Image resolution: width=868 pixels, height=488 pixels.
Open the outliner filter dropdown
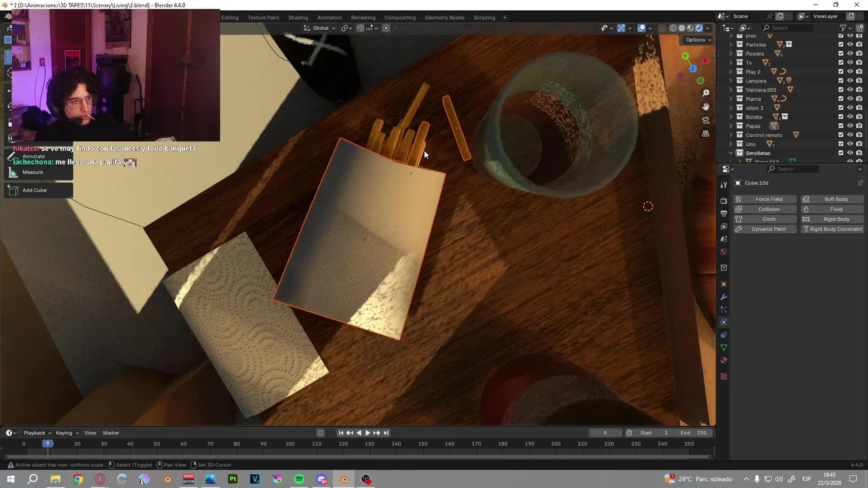click(x=844, y=28)
